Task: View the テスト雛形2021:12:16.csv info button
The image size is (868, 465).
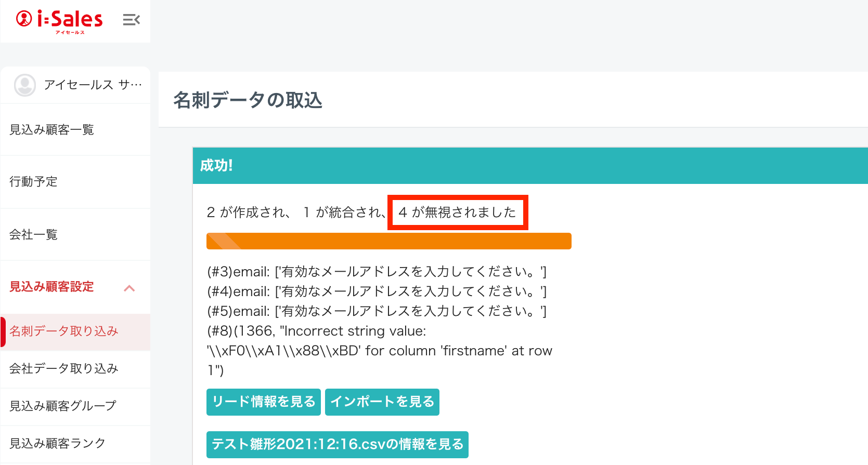Action: pyautogui.click(x=337, y=445)
